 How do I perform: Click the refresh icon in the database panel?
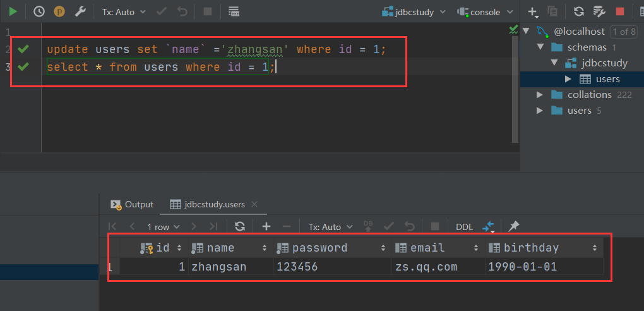click(x=579, y=11)
